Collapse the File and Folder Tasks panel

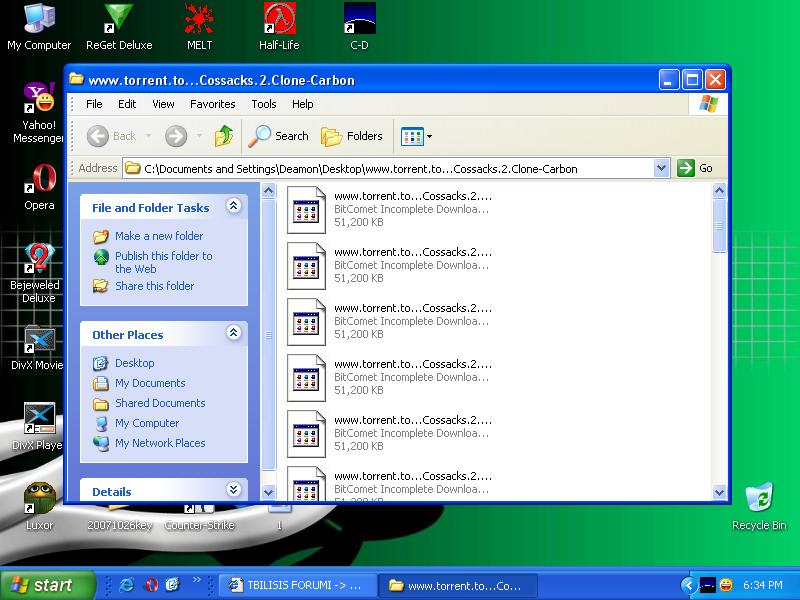pos(234,207)
